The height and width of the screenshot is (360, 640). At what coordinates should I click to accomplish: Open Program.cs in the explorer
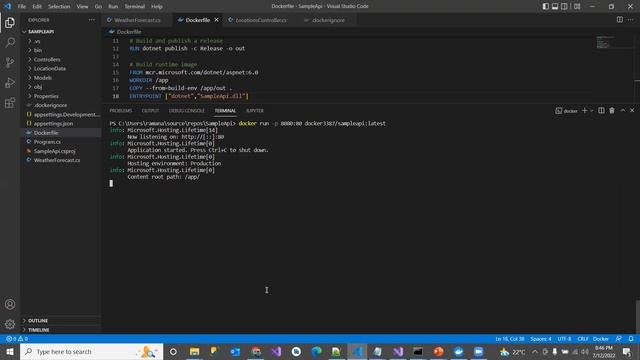[x=61, y=142]
